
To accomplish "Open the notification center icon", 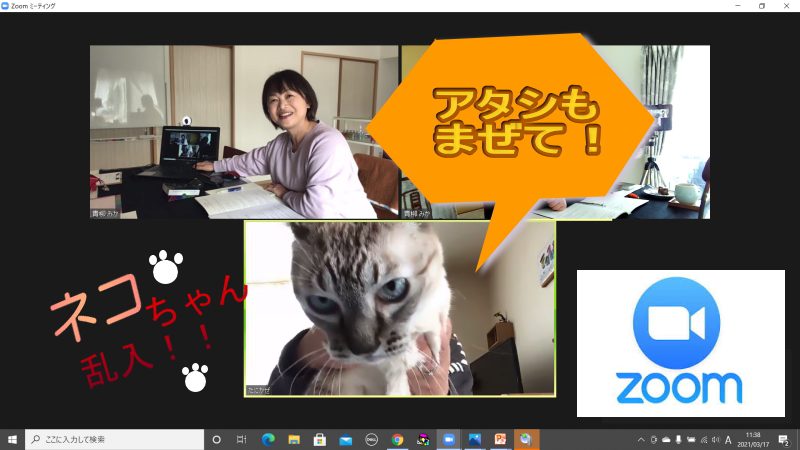I will (784, 439).
